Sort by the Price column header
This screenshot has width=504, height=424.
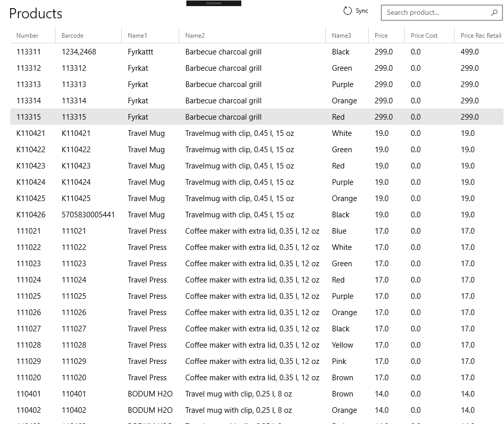pyautogui.click(x=381, y=36)
